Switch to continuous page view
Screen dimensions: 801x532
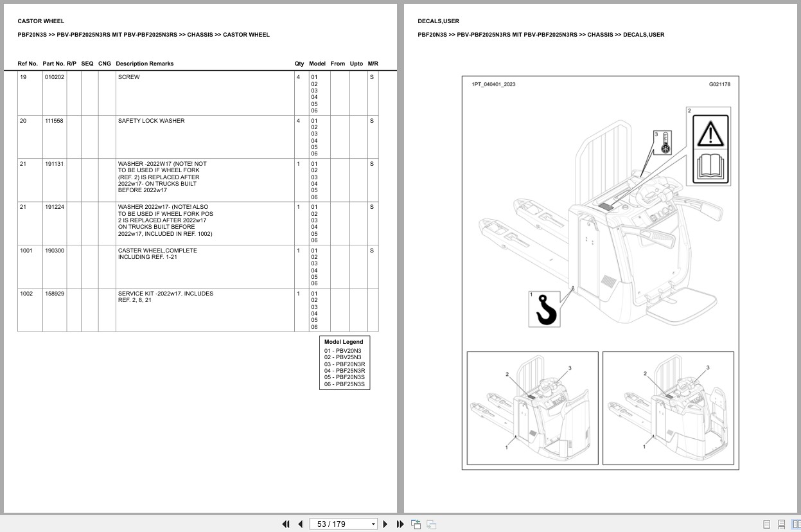781,524
